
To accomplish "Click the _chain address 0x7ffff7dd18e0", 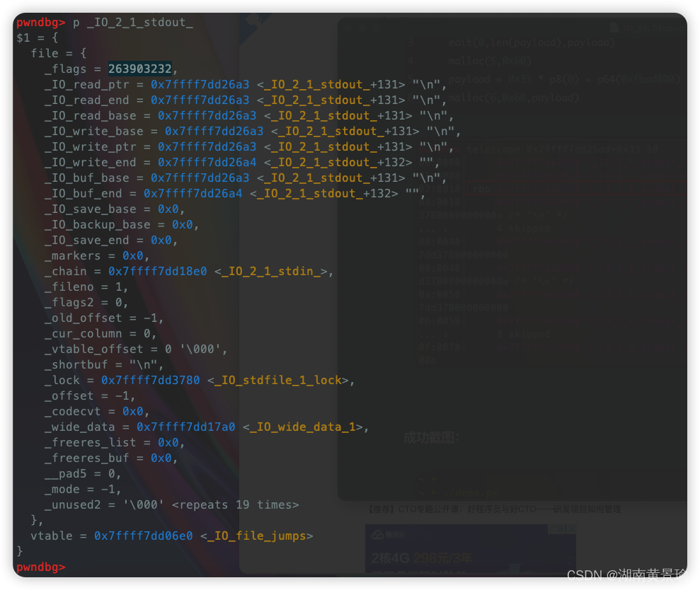I will 158,272.
